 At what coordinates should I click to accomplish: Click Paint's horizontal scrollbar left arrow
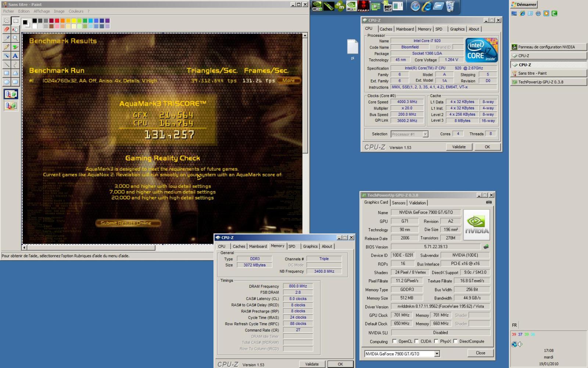(25, 248)
